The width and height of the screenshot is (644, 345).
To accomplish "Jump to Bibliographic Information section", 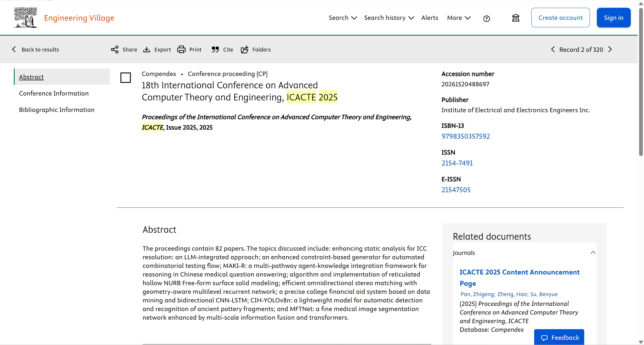I will pos(57,110).
